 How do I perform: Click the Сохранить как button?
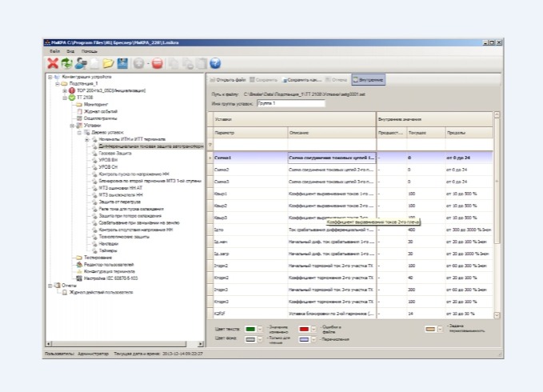pos(302,80)
